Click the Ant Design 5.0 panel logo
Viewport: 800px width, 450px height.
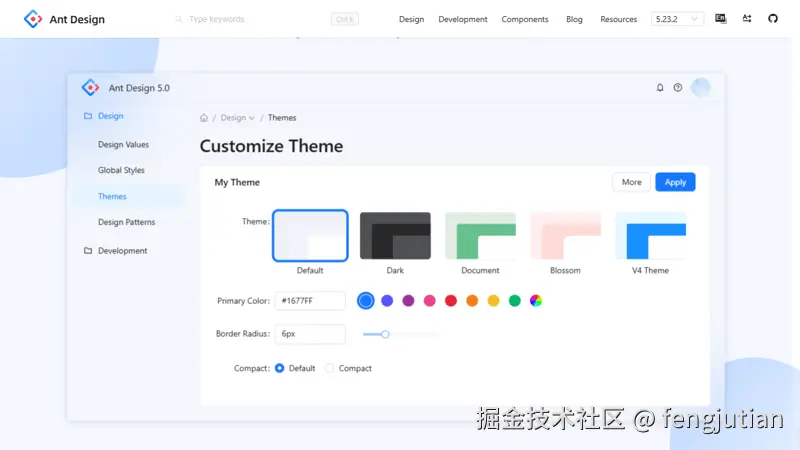[90, 87]
